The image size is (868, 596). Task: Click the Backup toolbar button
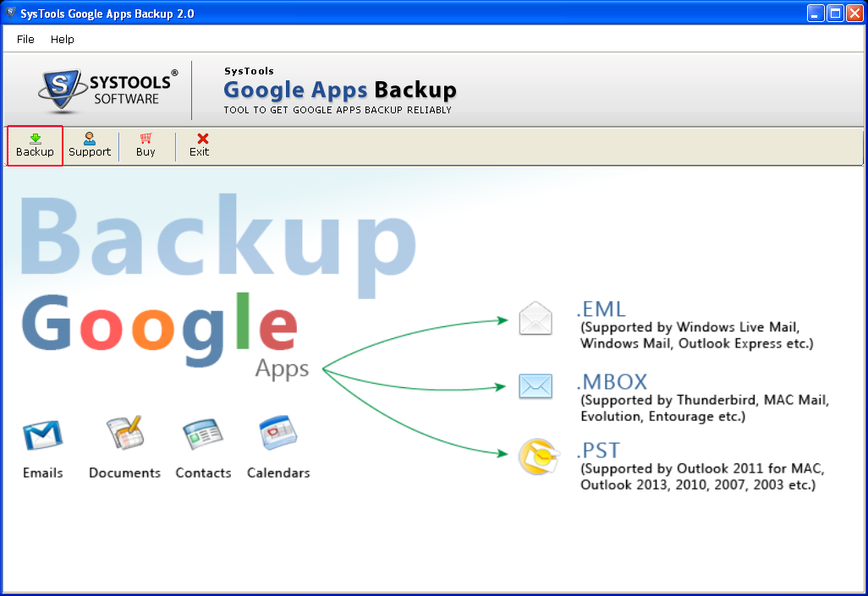pyautogui.click(x=35, y=145)
